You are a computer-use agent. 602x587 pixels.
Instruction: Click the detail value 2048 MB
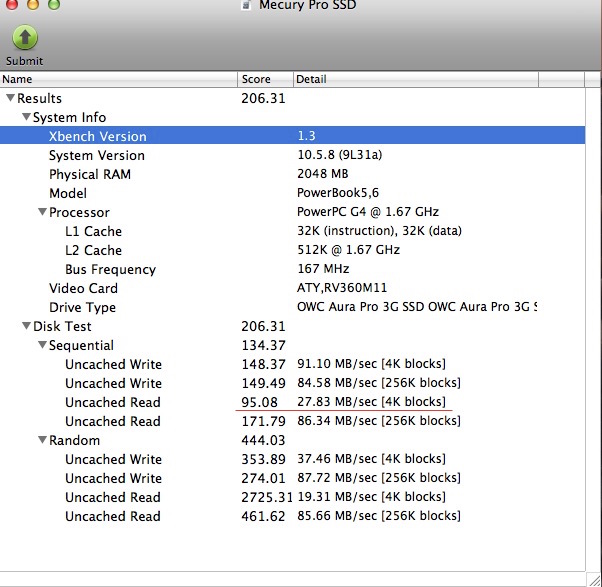(323, 174)
